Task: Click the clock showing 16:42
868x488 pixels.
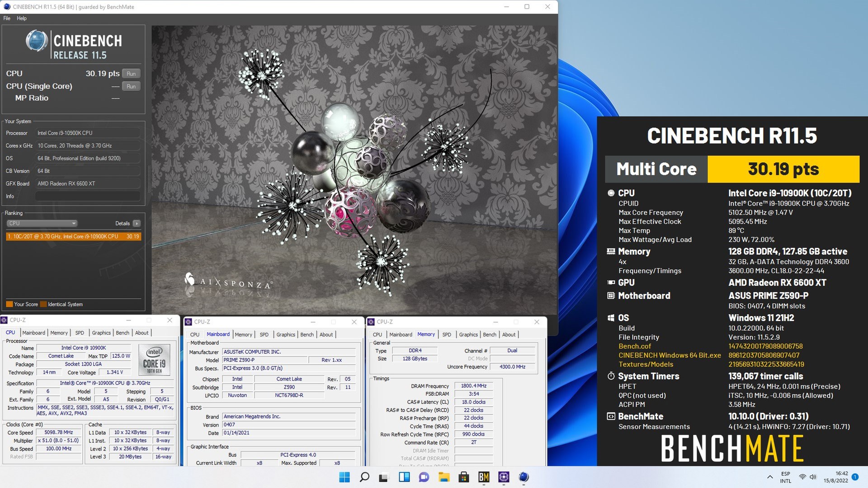Action: coord(842,474)
